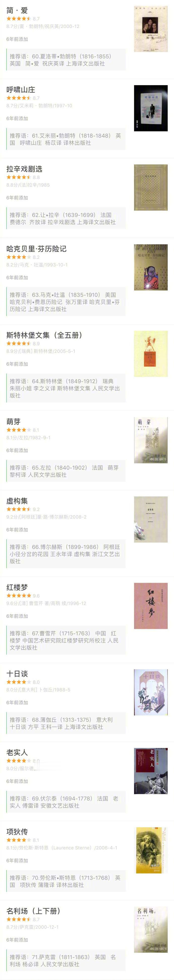Click the 简·爱 star rating
This screenshot has height=980, width=174.
19,19
